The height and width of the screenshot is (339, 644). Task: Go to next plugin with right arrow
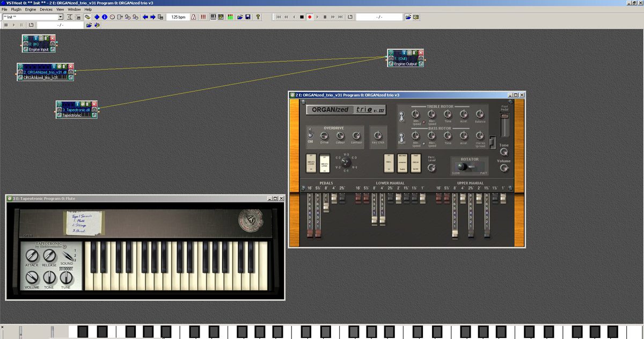tap(153, 17)
